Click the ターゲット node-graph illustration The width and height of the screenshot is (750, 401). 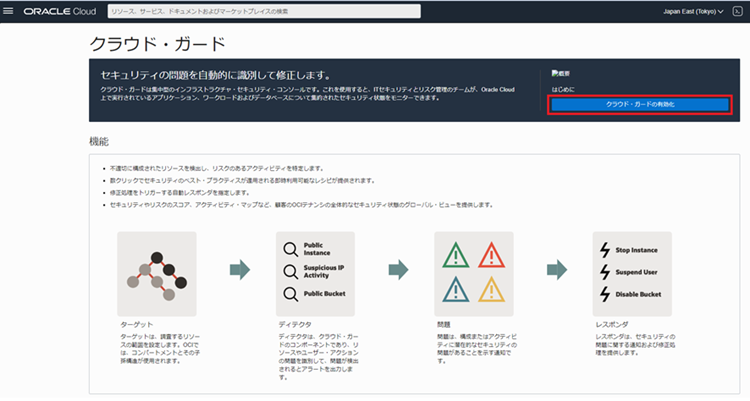(157, 274)
